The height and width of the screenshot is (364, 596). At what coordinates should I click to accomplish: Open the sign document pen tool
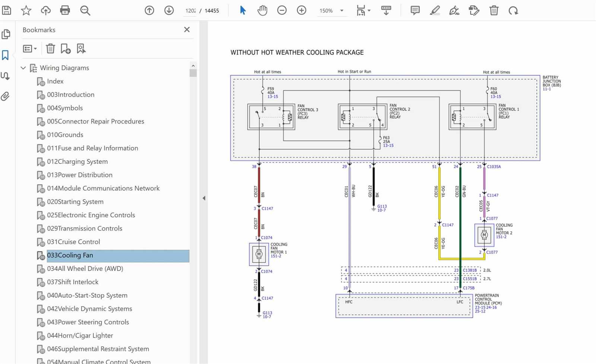coord(454,10)
